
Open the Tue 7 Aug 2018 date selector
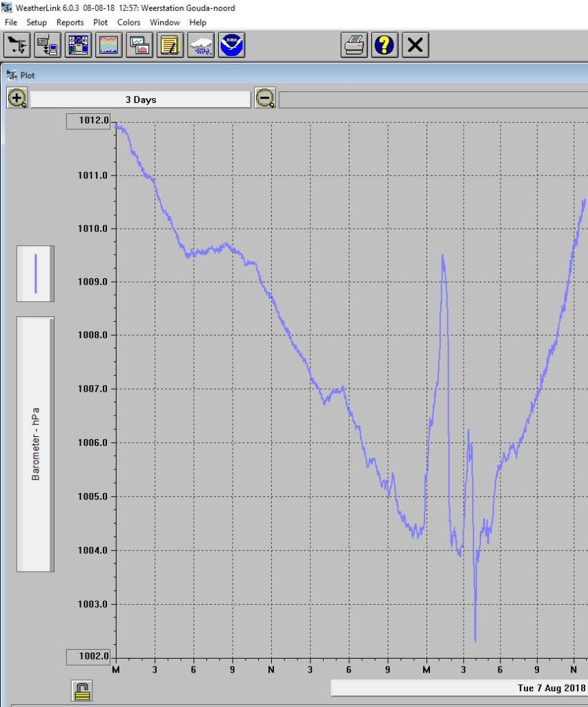coord(460,688)
